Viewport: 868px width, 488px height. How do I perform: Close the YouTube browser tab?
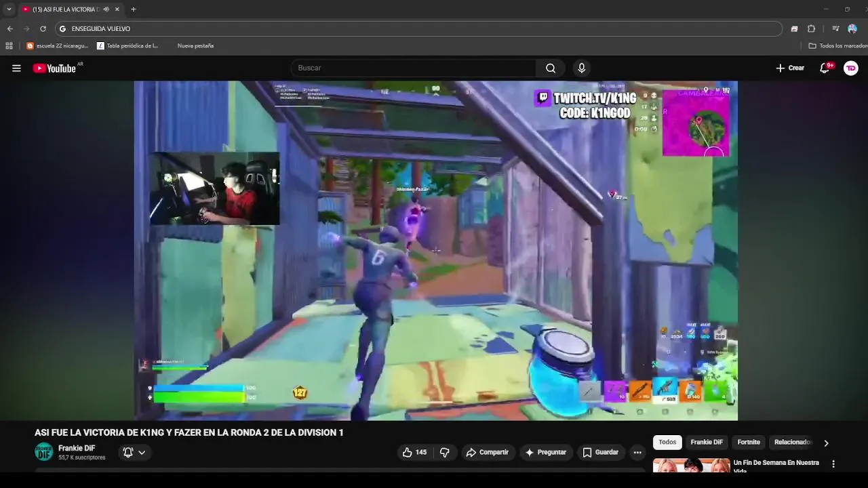(x=117, y=9)
